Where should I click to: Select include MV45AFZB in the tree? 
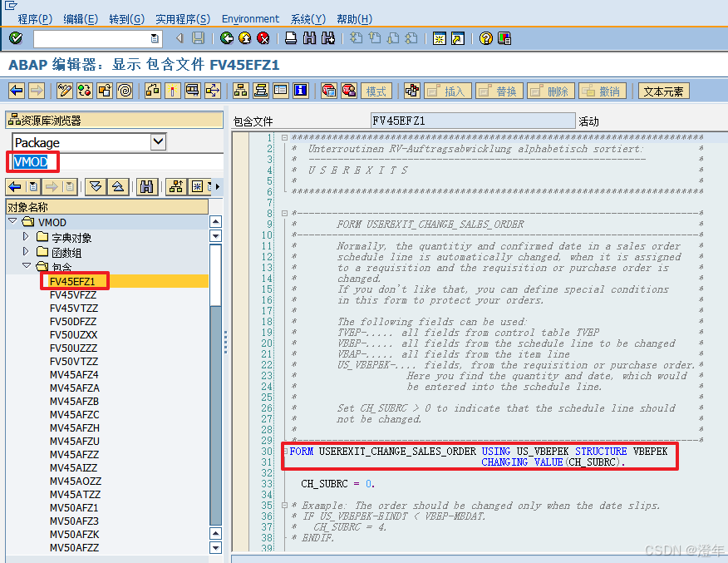point(74,401)
